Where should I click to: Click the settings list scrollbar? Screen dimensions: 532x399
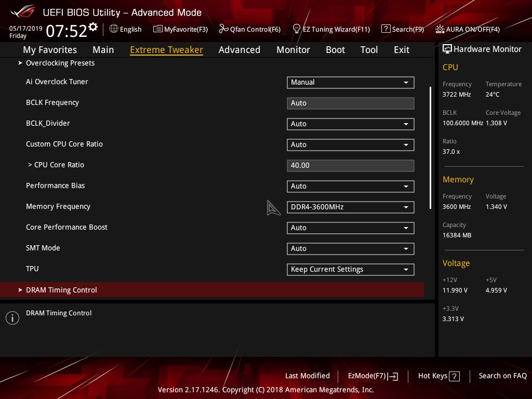click(430, 148)
